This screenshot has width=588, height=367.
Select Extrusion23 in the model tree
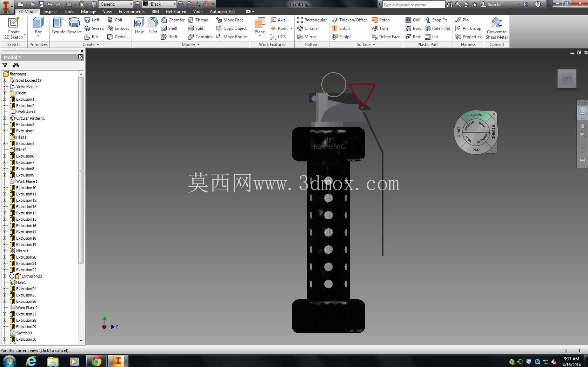click(32, 276)
